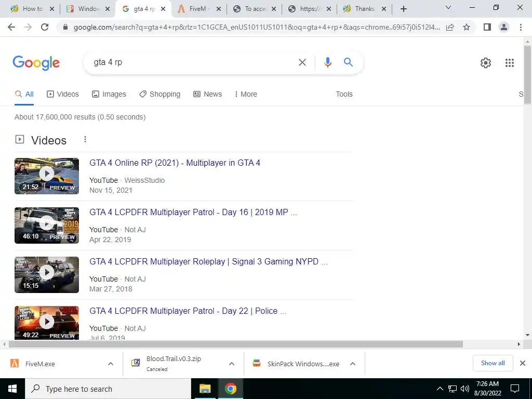
Task: Open the network status icon
Action: (x=453, y=389)
